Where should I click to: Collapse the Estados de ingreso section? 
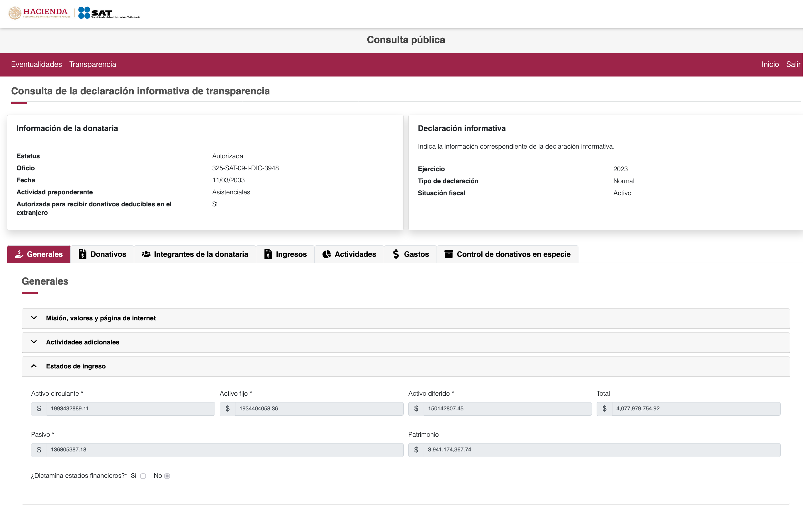tap(76, 366)
